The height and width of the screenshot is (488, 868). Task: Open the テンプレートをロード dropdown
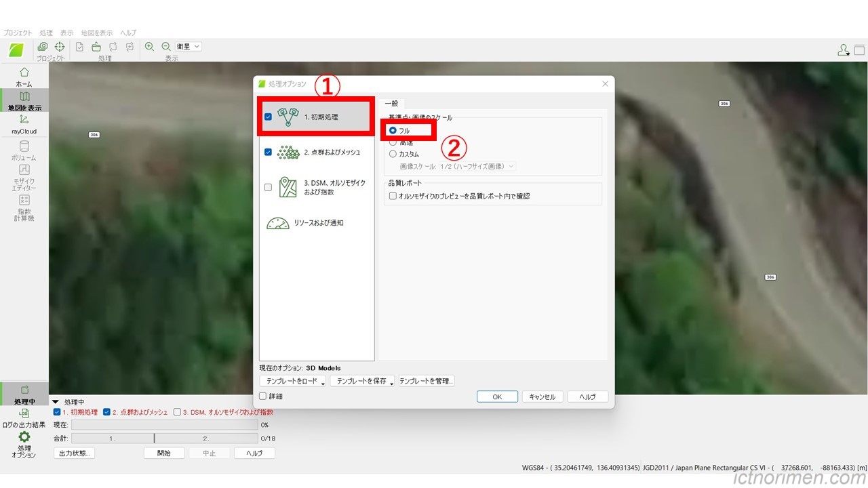(292, 380)
